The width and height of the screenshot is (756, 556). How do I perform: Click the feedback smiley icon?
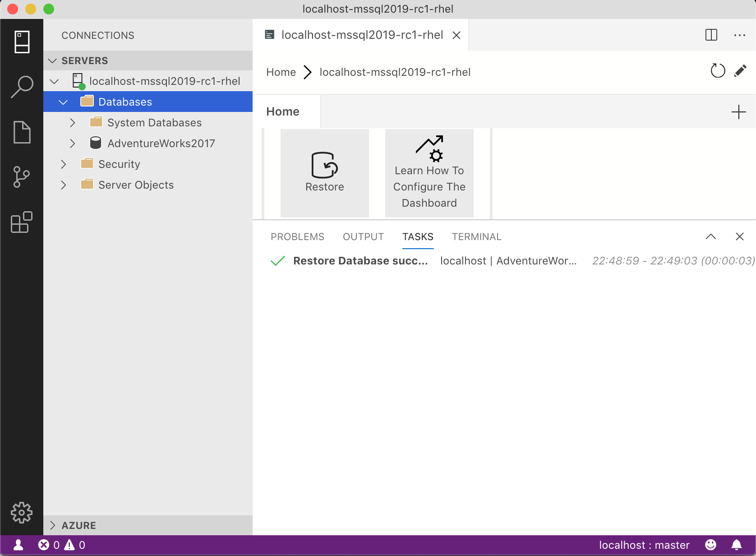coord(711,545)
